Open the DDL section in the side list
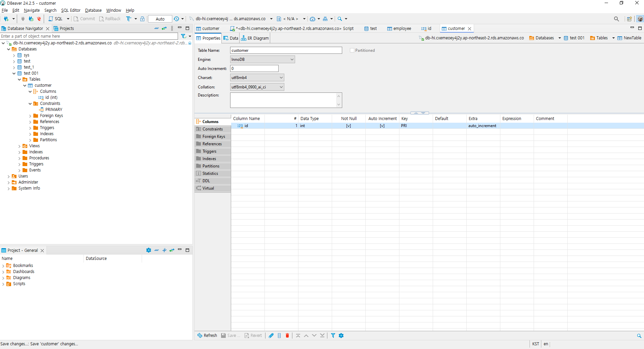Screen dimensions: 644x349 coord(213,181)
